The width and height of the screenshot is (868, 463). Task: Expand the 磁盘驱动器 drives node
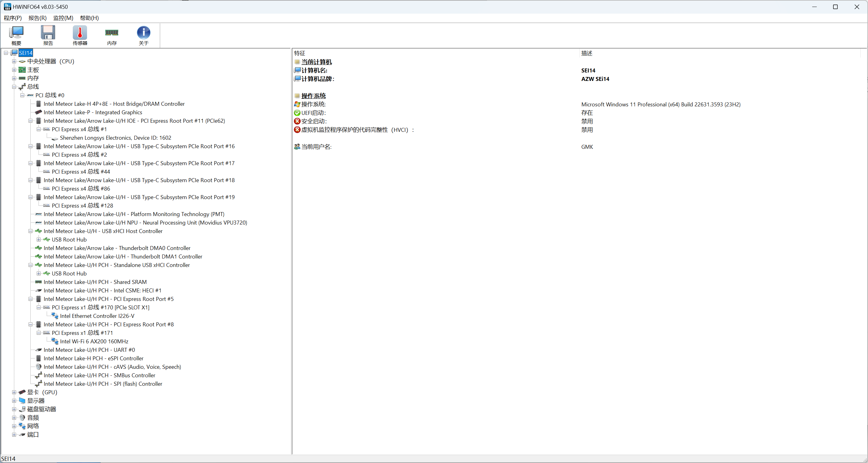pos(14,409)
